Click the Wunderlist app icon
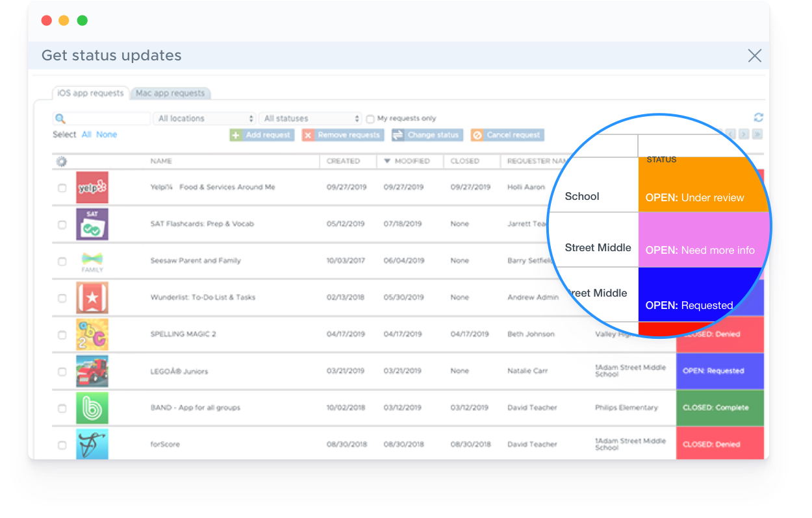Image resolution: width=812 pixels, height=518 pixels. (92, 298)
